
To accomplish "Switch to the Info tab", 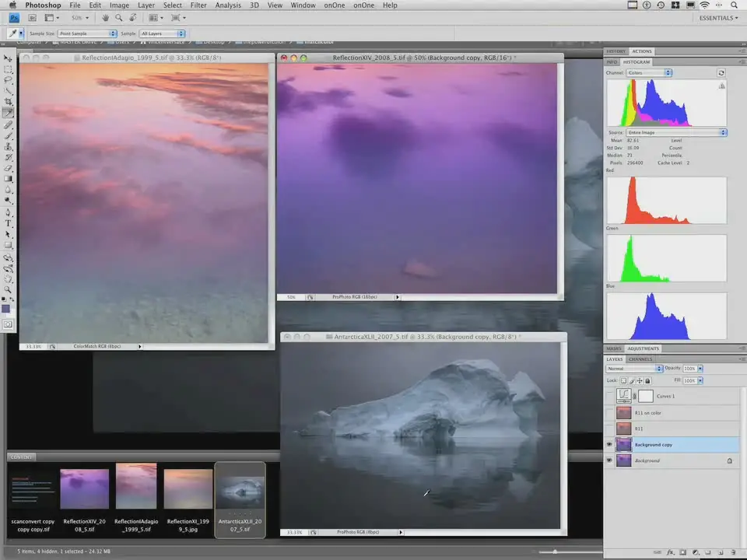I will 612,62.
